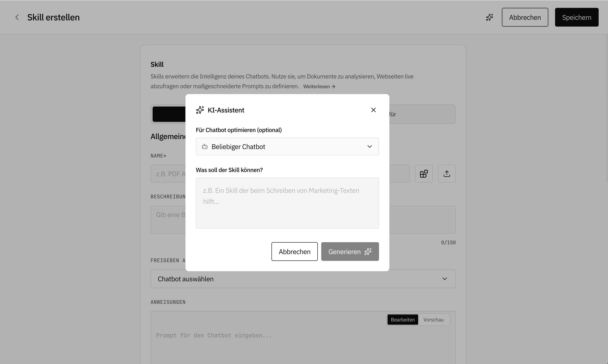Select the black active tab in the skill type bar
The width and height of the screenshot is (608, 364).
(x=169, y=114)
